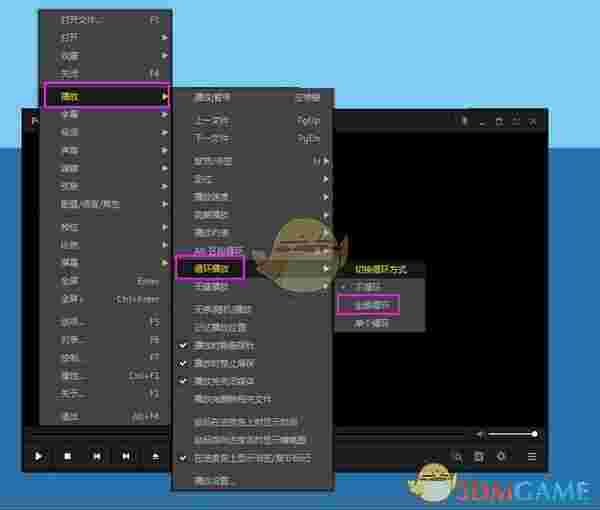Click the Stop playback icon
Image resolution: width=600 pixels, height=510 pixels.
point(68,456)
